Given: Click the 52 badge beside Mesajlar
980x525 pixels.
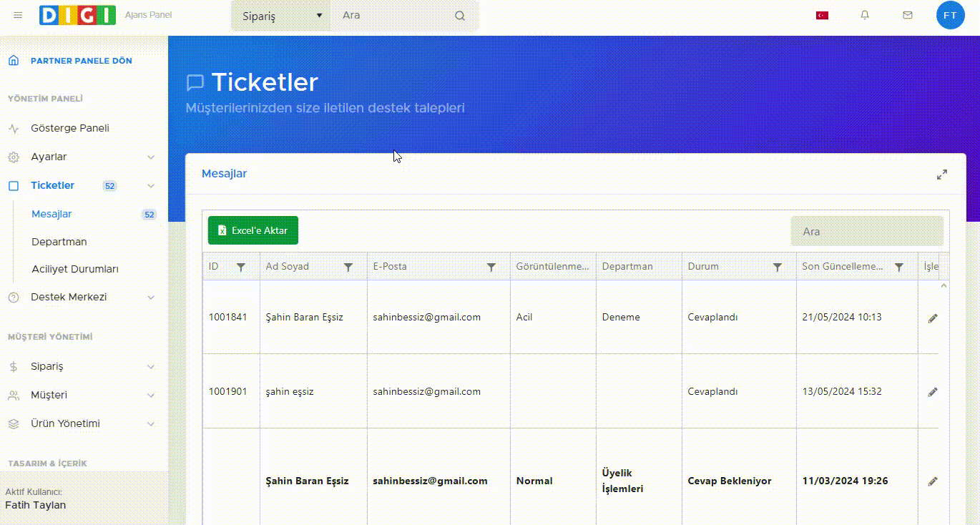Looking at the screenshot, I should point(149,215).
